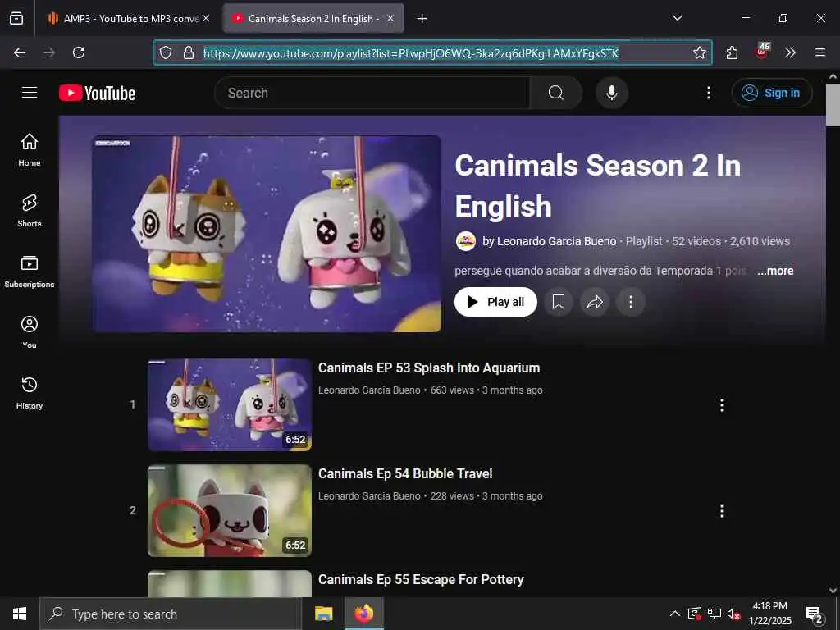Click channel name under Splash Into Aquarium
The image size is (840, 630).
coord(369,390)
